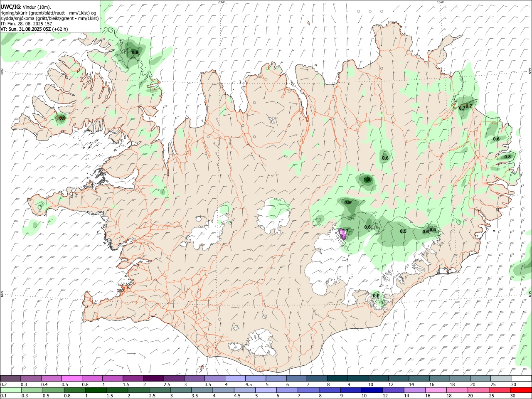The image size is (532, 399).
Task: Select the purple snowfall patch on the glacier edge
Action: [x=343, y=234]
